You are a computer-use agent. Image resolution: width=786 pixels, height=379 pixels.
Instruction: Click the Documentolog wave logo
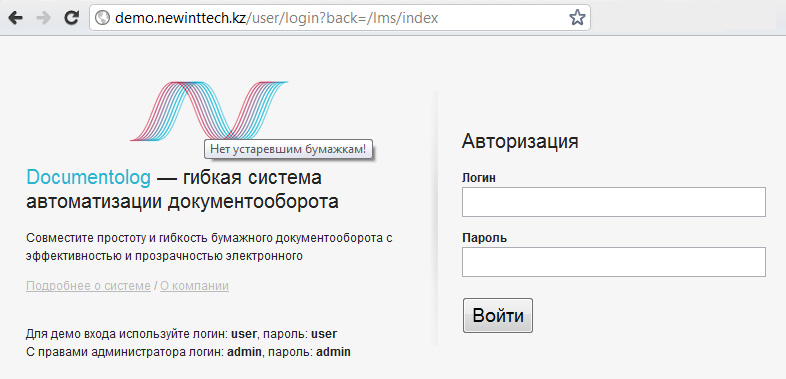coord(209,110)
